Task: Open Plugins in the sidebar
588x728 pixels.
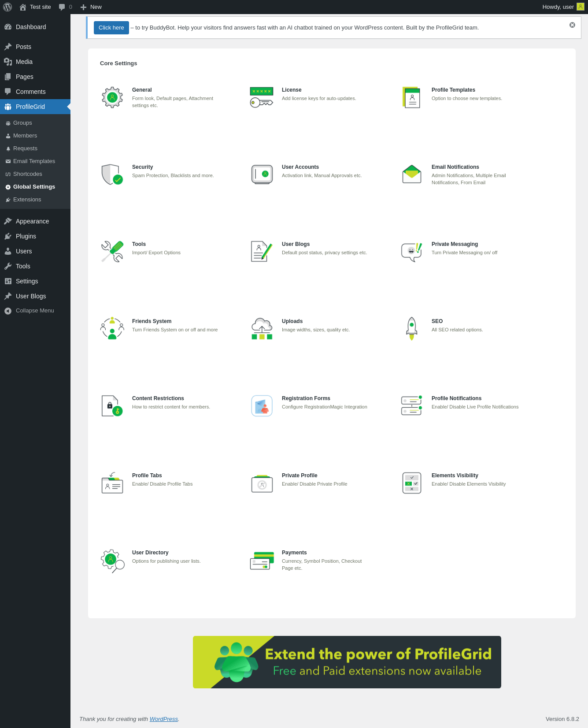Action: click(x=35, y=236)
